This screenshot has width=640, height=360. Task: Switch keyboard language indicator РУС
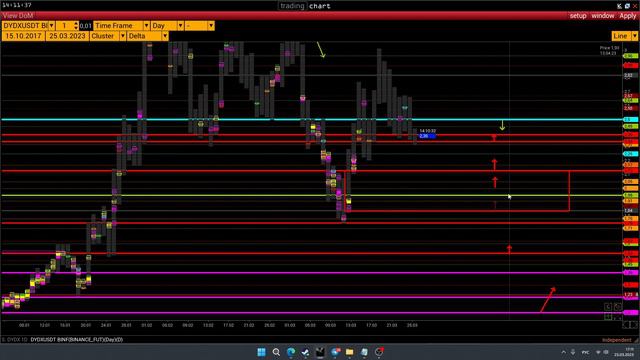click(x=585, y=352)
